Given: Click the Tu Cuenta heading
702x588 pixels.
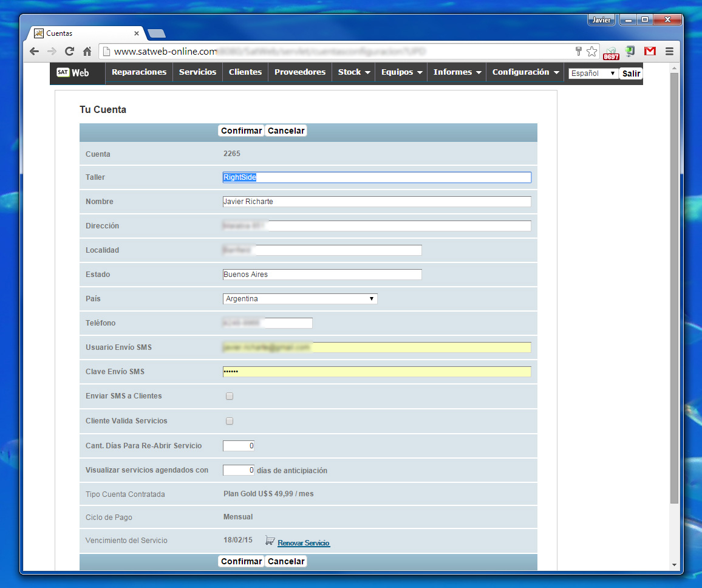Looking at the screenshot, I should coord(103,110).
